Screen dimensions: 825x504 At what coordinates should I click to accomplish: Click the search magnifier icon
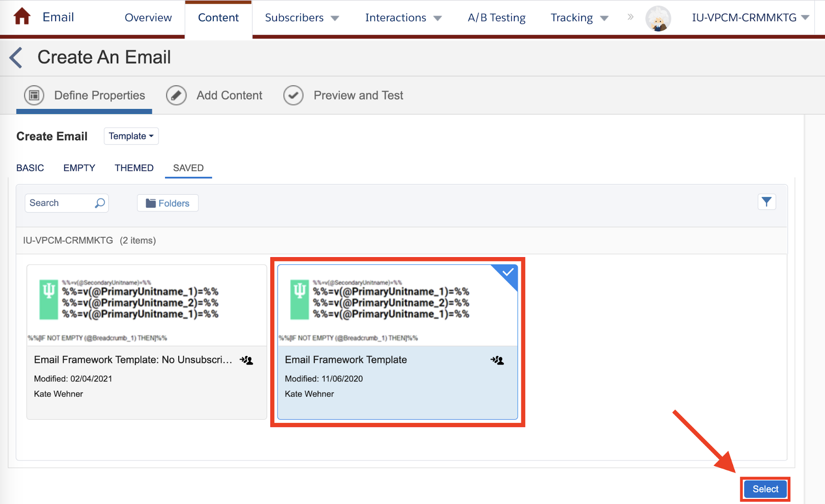100,203
